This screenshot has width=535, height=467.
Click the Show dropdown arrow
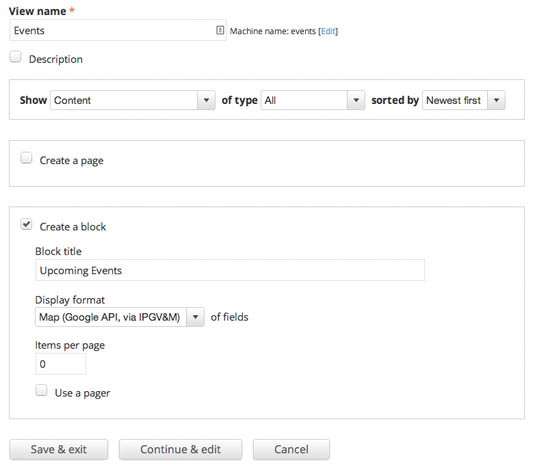coord(206,100)
